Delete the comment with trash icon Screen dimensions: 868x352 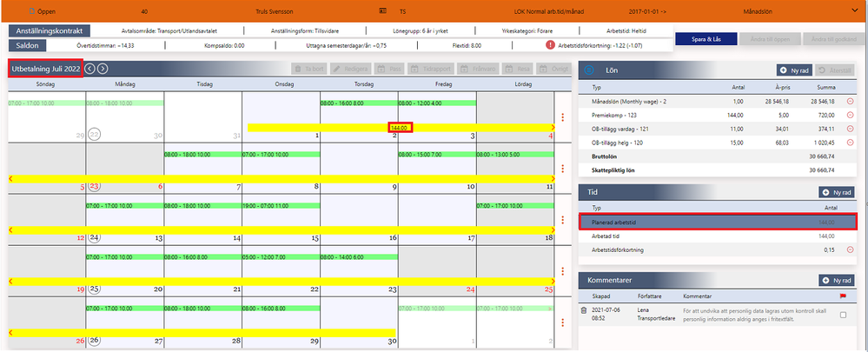584,312
